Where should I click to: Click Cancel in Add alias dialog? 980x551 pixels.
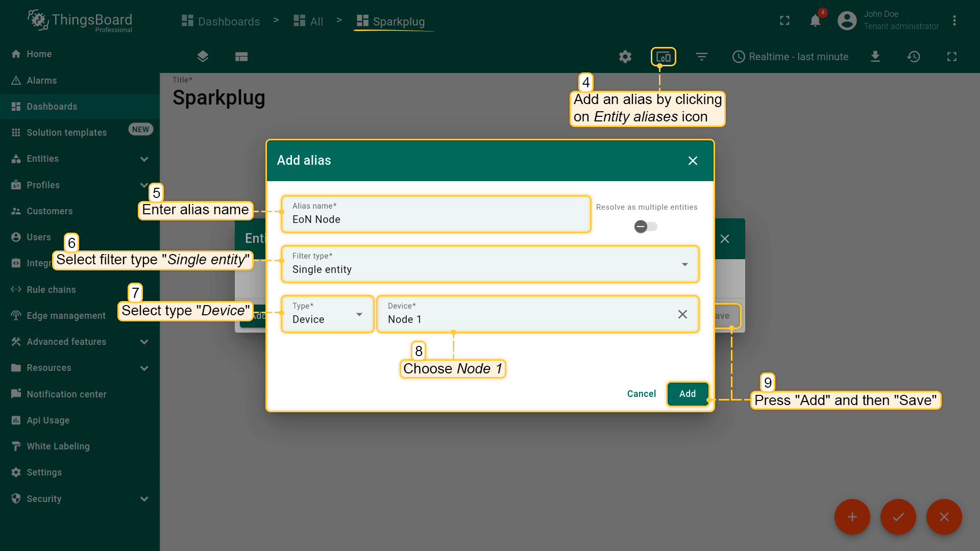tap(641, 394)
